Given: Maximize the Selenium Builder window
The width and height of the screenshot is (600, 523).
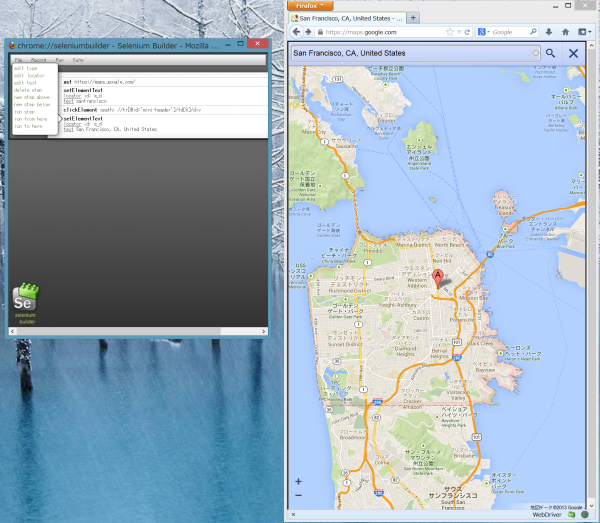Looking at the screenshot, I should click(241, 44).
